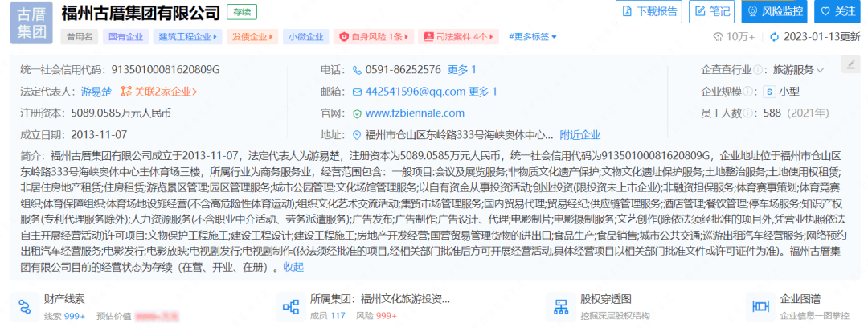Click the 关注 follow button
Screen dimensions: 868x328
837,11
